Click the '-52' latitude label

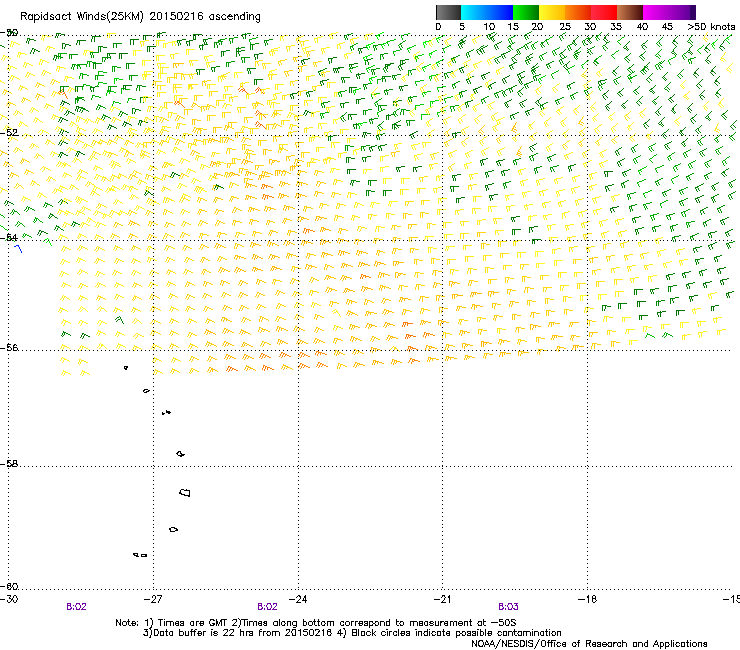9,133
